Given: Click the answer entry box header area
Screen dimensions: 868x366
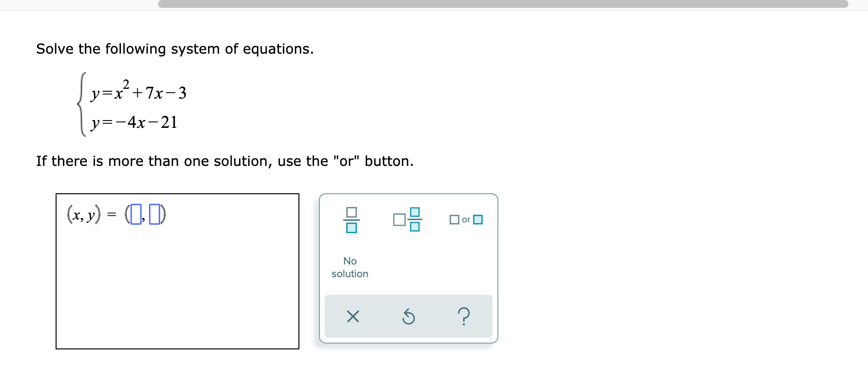Looking at the screenshot, I should (178, 213).
